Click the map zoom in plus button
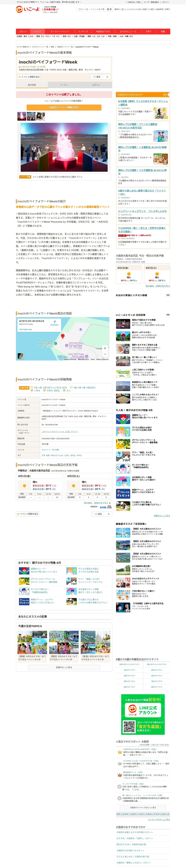Screen dimensions: 186x868 click(105, 348)
